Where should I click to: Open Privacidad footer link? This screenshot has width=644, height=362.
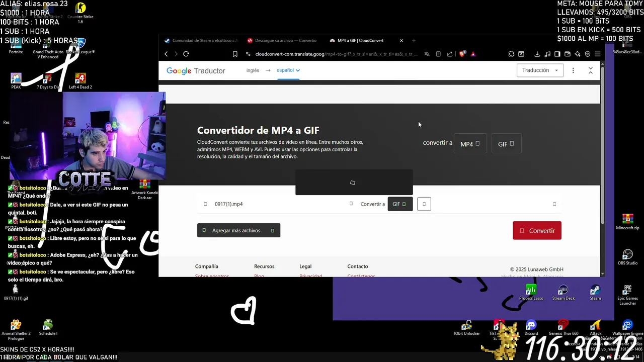point(310,276)
